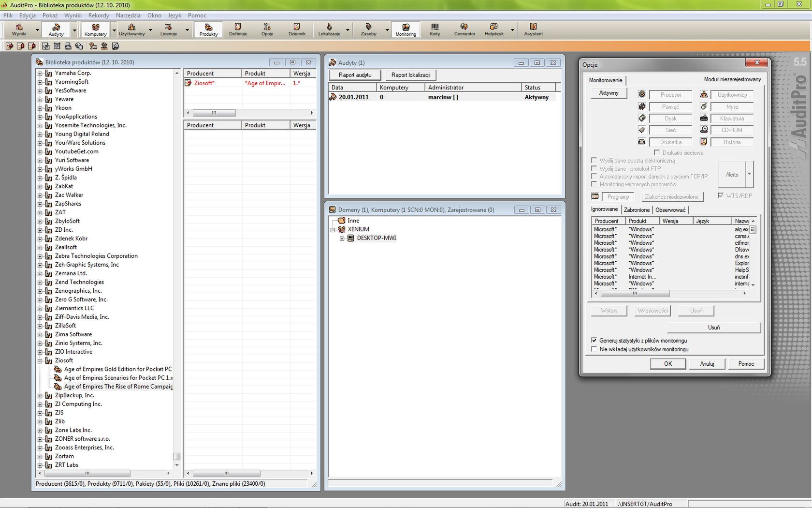Click OK in the Opcje dialog

667,364
